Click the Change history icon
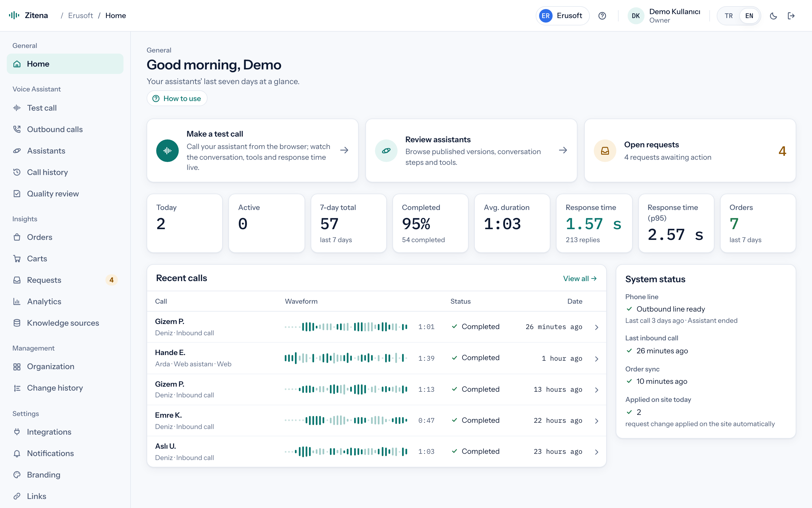812x508 pixels. 17,388
